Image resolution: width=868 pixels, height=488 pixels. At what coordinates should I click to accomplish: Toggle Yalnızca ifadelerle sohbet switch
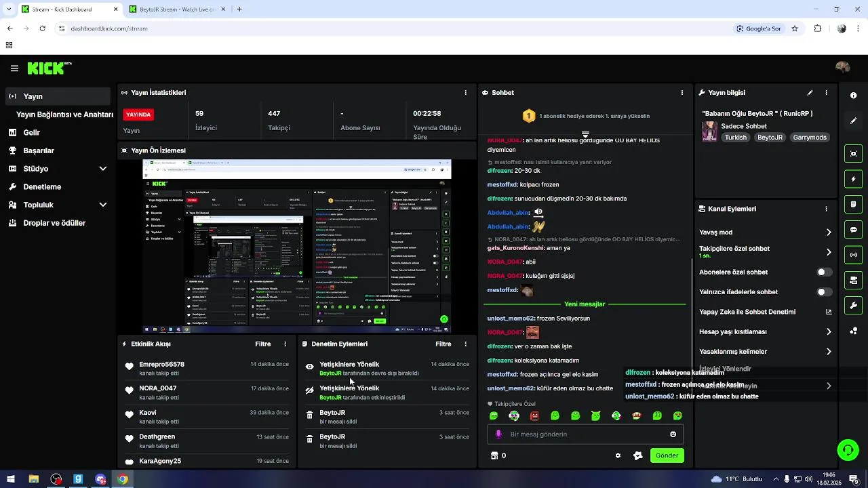pyautogui.click(x=824, y=292)
